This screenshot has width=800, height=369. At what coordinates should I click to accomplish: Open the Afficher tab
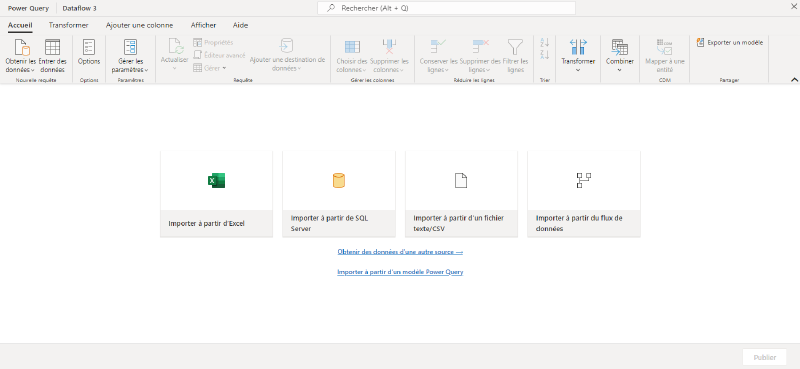click(203, 25)
